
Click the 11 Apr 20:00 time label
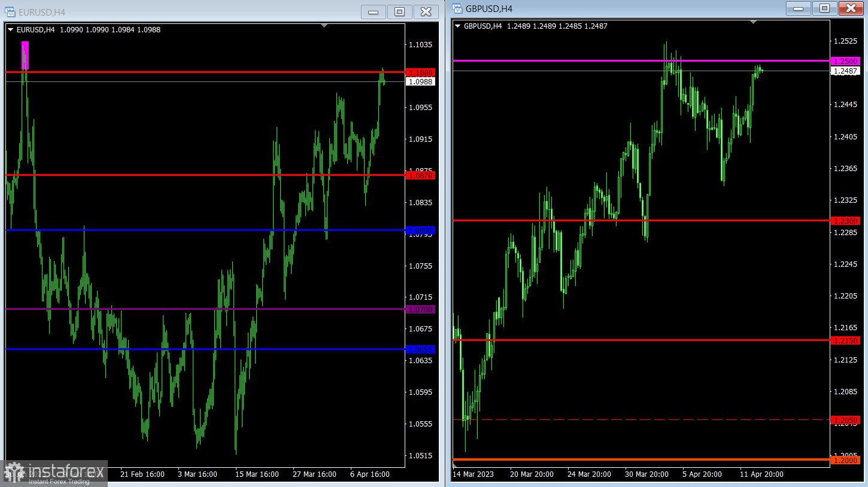(x=761, y=474)
